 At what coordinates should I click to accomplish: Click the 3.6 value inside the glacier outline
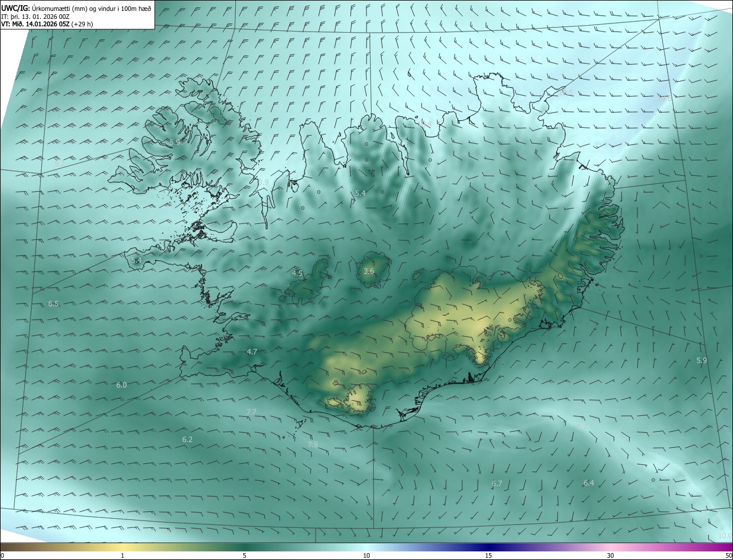(369, 271)
